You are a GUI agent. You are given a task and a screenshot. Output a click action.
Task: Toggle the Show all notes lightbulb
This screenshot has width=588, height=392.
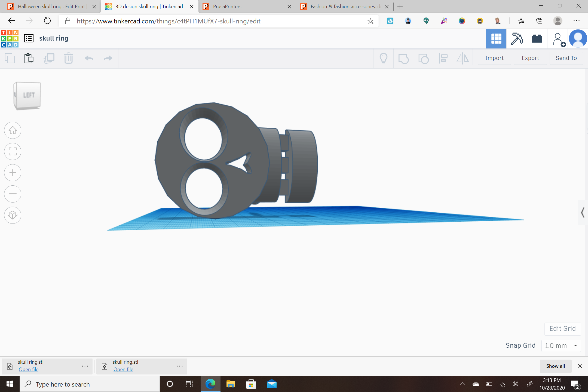384,58
